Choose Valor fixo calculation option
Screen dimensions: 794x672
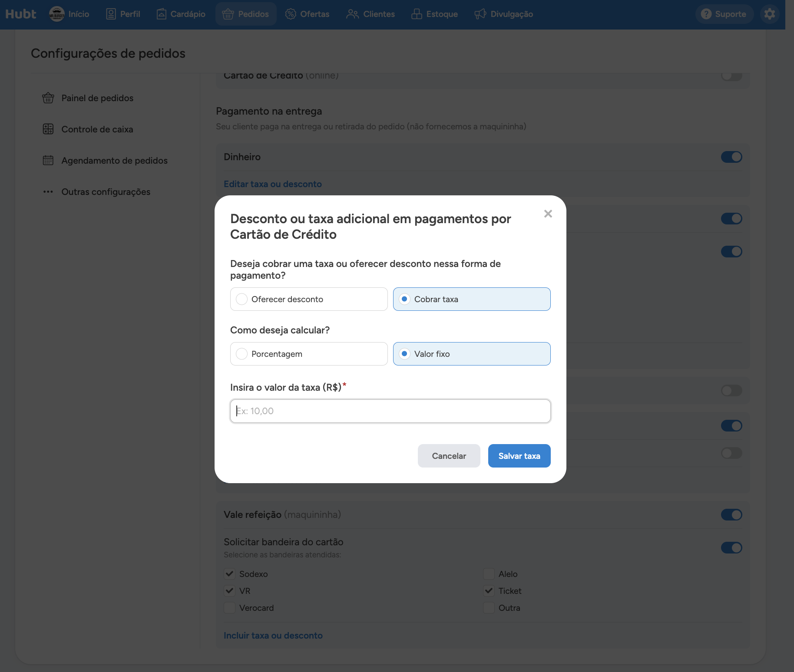pyautogui.click(x=472, y=354)
